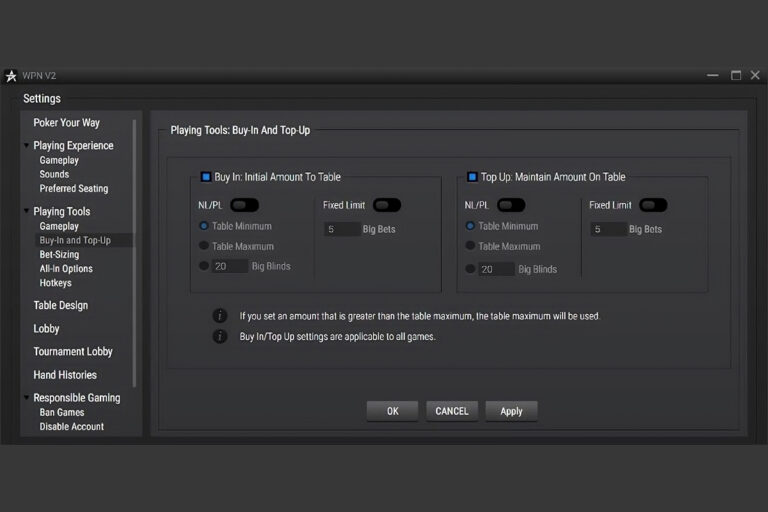Minimize the WPN V2 window

pos(713,75)
